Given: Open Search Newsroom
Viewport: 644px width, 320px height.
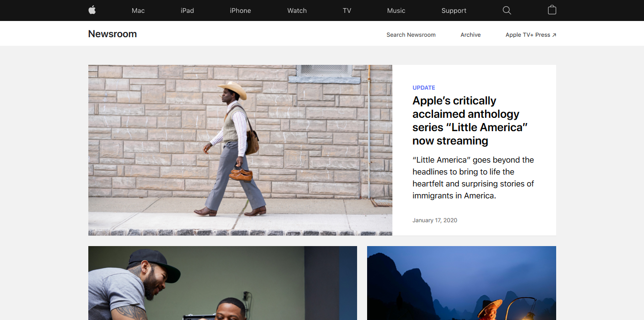Looking at the screenshot, I should (x=411, y=35).
